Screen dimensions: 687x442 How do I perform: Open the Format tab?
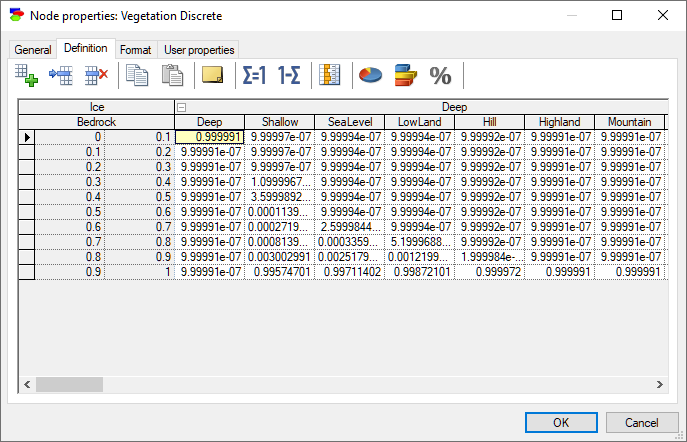(x=135, y=50)
